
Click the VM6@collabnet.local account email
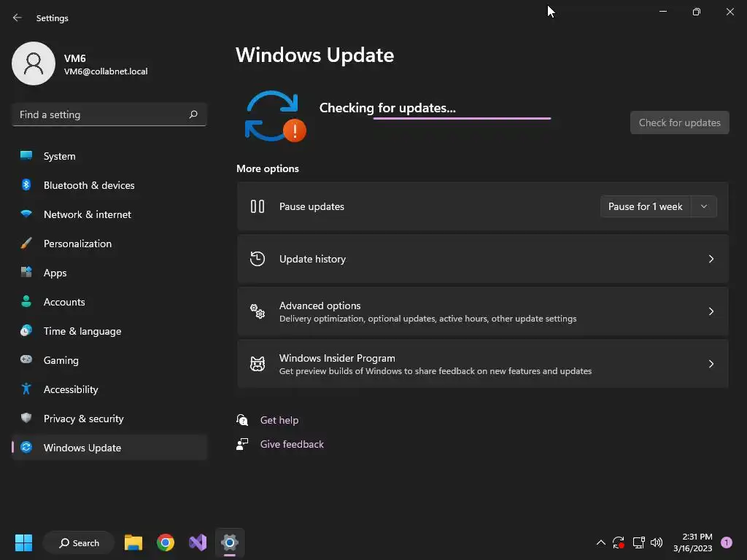click(106, 71)
